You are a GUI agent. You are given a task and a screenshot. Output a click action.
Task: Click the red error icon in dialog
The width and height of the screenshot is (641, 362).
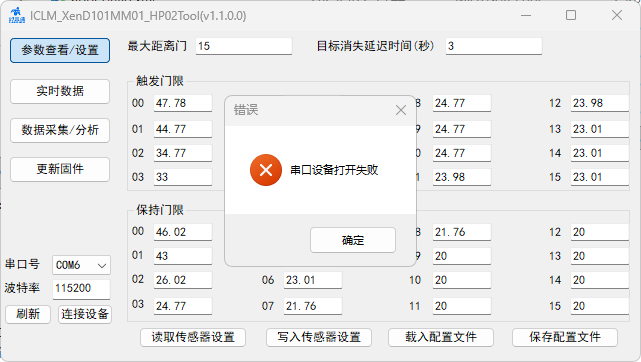(266, 170)
